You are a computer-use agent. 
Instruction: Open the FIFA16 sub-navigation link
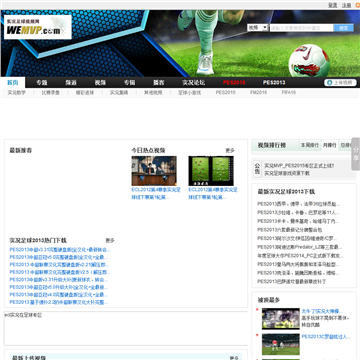pos(289,93)
